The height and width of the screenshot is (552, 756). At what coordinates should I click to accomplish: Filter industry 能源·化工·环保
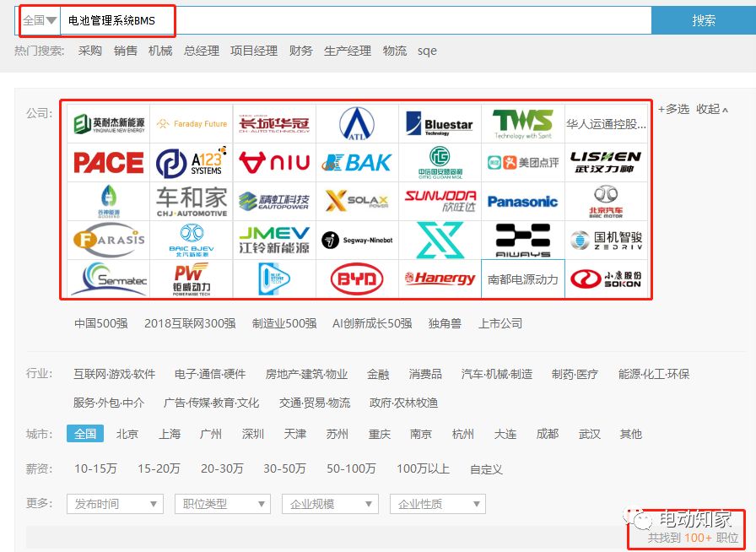coord(654,374)
